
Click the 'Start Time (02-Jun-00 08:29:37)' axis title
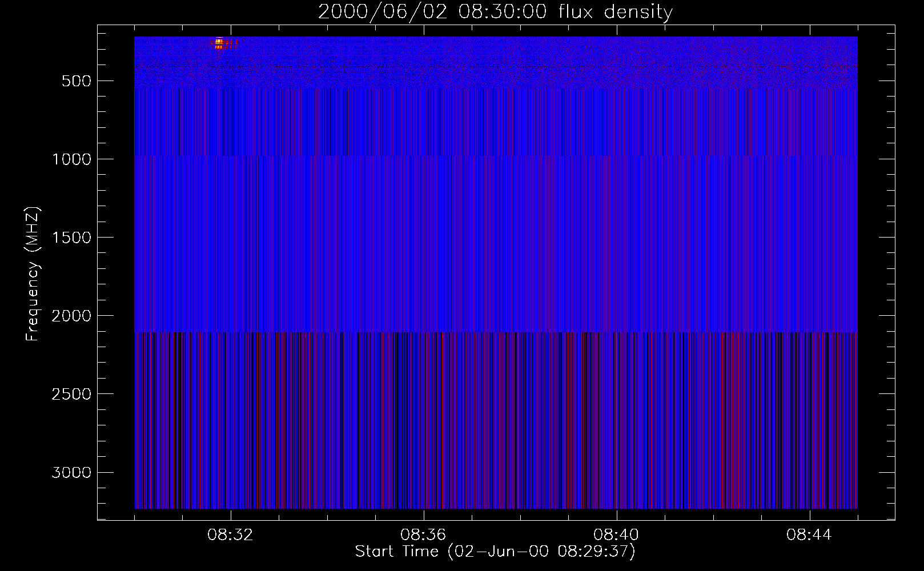click(x=495, y=552)
